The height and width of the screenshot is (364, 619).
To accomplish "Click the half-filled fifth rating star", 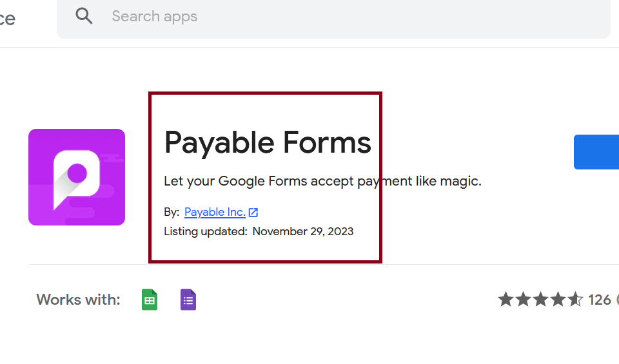I will coord(576,300).
